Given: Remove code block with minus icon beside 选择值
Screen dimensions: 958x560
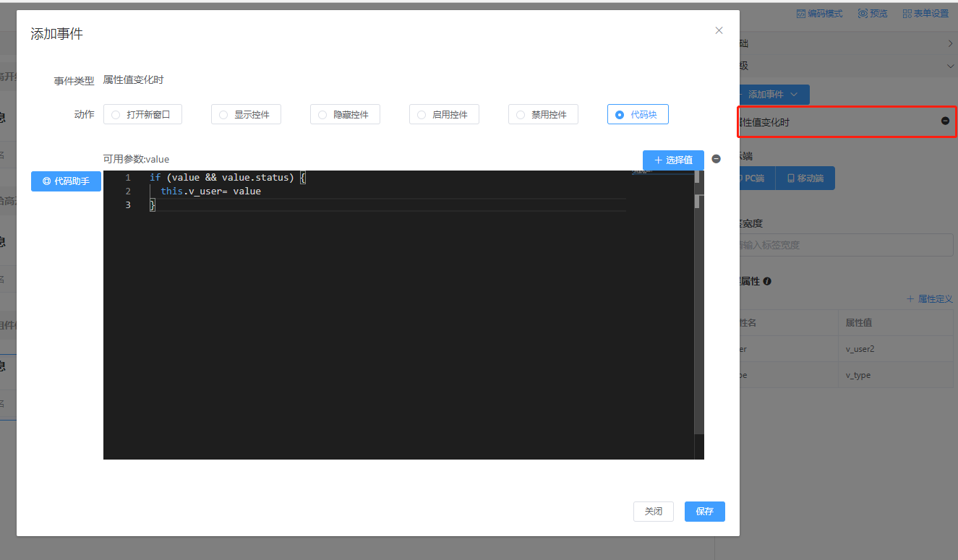Looking at the screenshot, I should 716,159.
